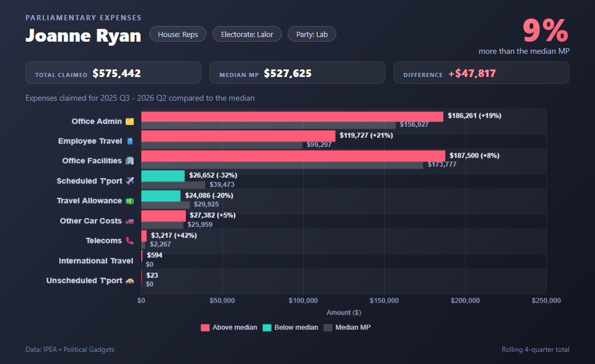
Task: Toggle the Below median legend swatch
Action: 267,328
